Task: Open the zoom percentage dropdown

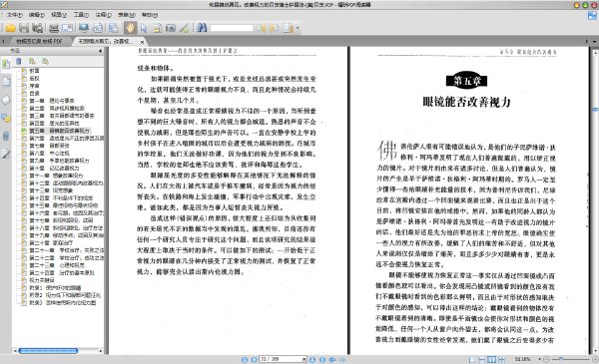Action: 539,359
